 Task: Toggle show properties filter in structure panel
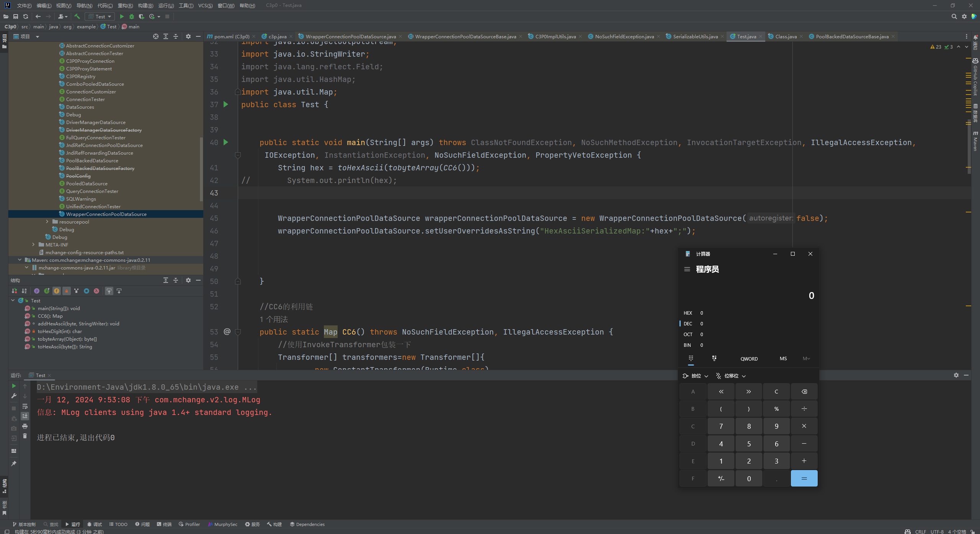tap(37, 291)
